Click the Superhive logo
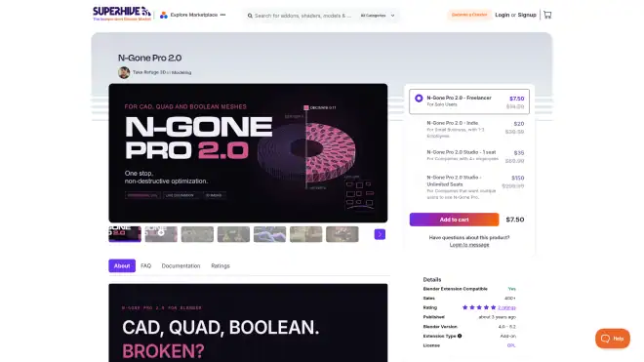Screen dimensions: 644x362 coord(122,14)
